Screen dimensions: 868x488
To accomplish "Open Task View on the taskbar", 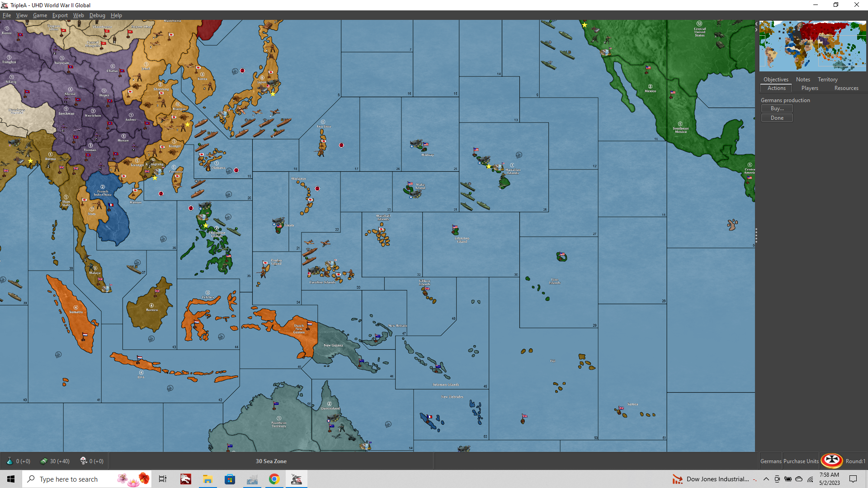I will pos(163,479).
